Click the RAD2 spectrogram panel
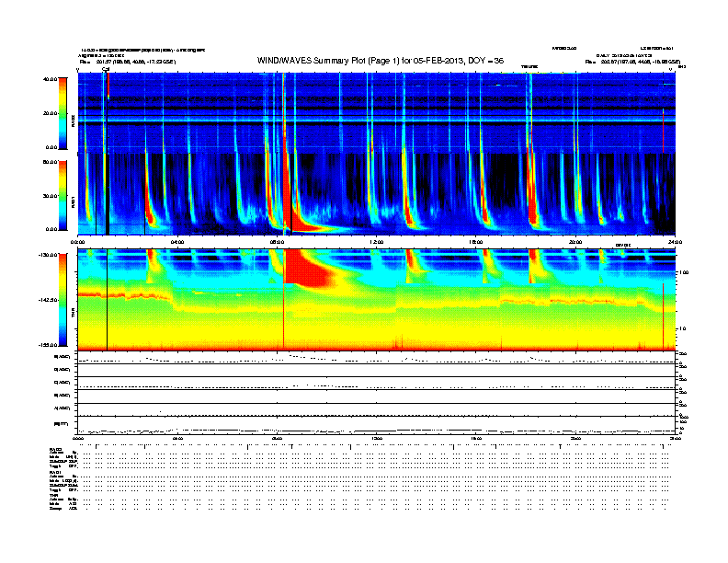The image size is (728, 563). (376, 113)
